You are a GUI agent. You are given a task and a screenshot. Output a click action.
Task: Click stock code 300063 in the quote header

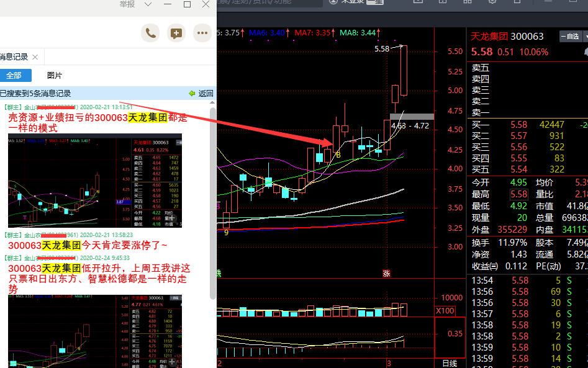coord(527,37)
